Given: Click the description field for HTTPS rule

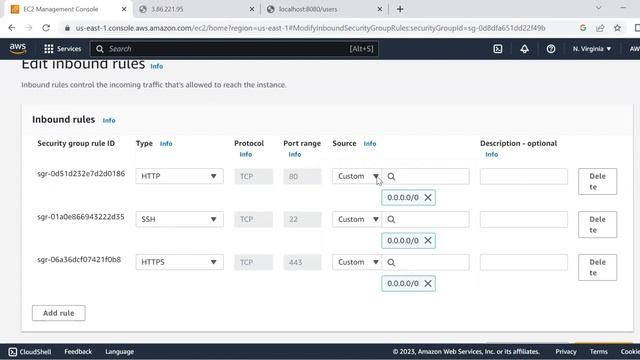Looking at the screenshot, I should tap(524, 262).
